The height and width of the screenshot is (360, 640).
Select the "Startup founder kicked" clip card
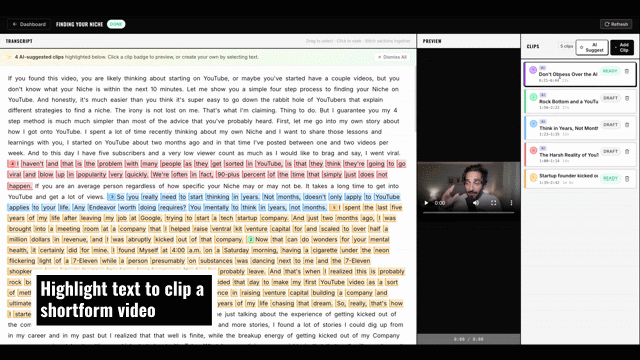pos(580,178)
